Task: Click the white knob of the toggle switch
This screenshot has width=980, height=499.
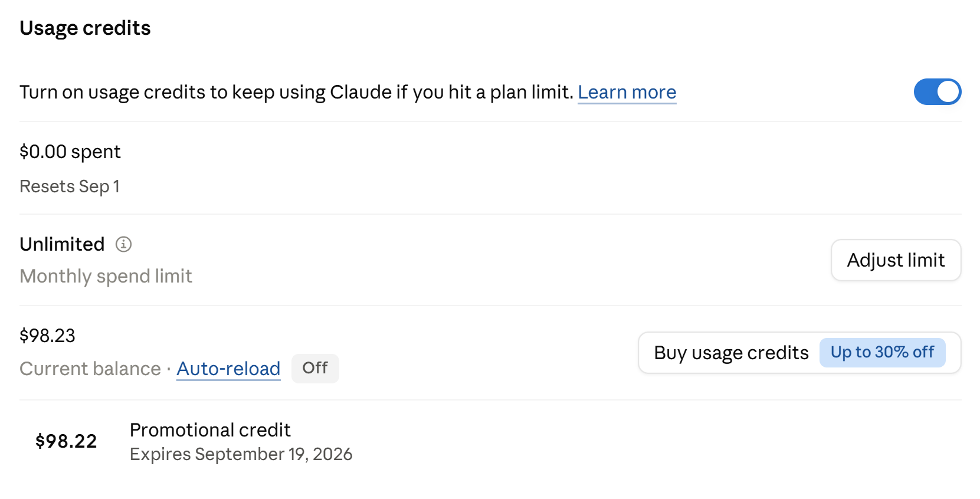Action: pos(948,92)
